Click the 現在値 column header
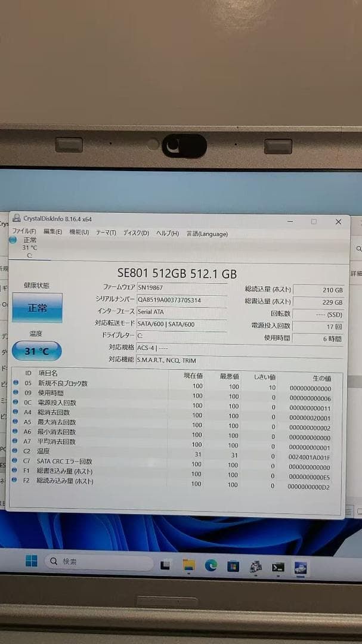The image size is (362, 644). pos(193,376)
